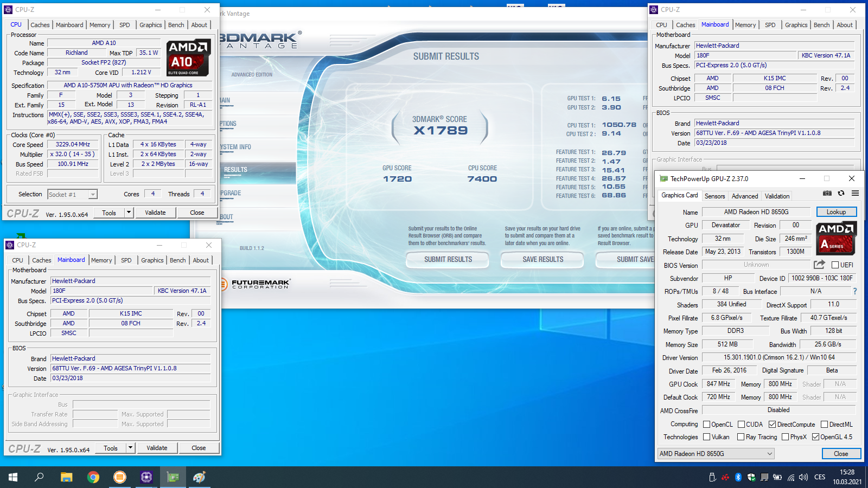Toggle the Ray Tracing checkbox

741,437
